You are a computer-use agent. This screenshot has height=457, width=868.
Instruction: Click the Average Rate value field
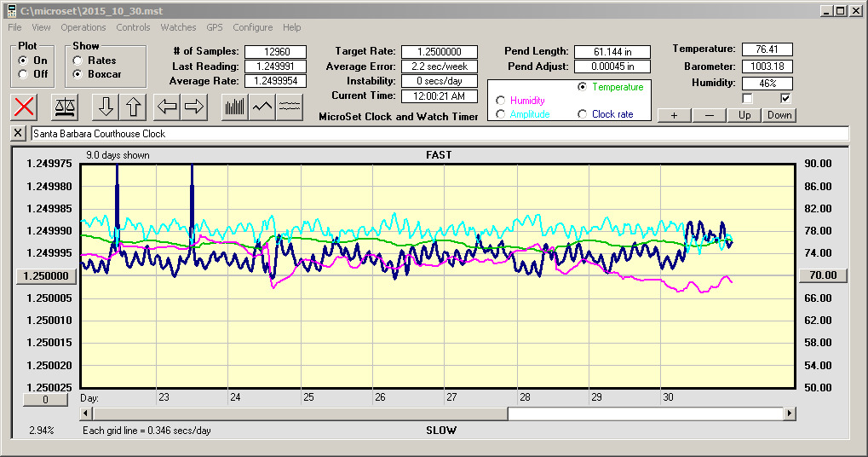(276, 81)
